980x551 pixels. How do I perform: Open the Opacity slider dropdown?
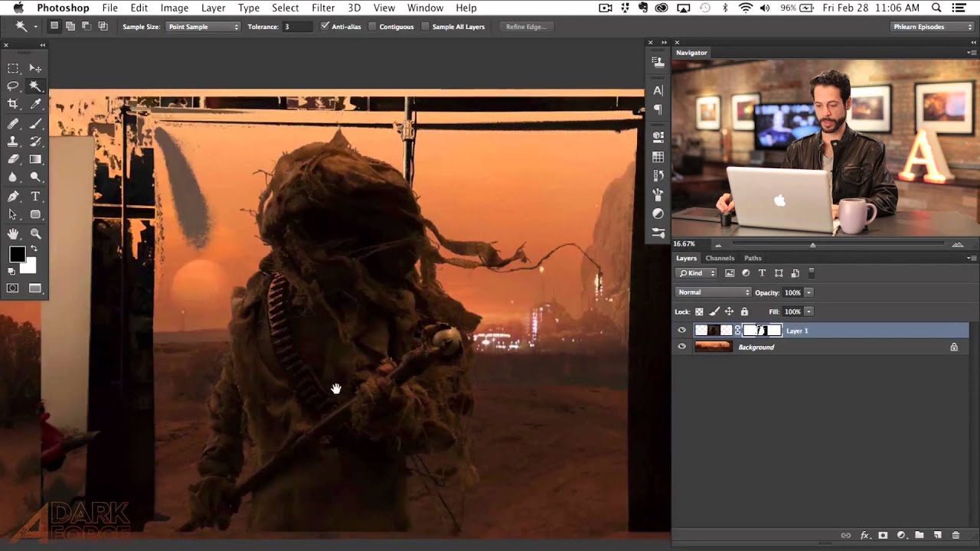click(x=808, y=292)
